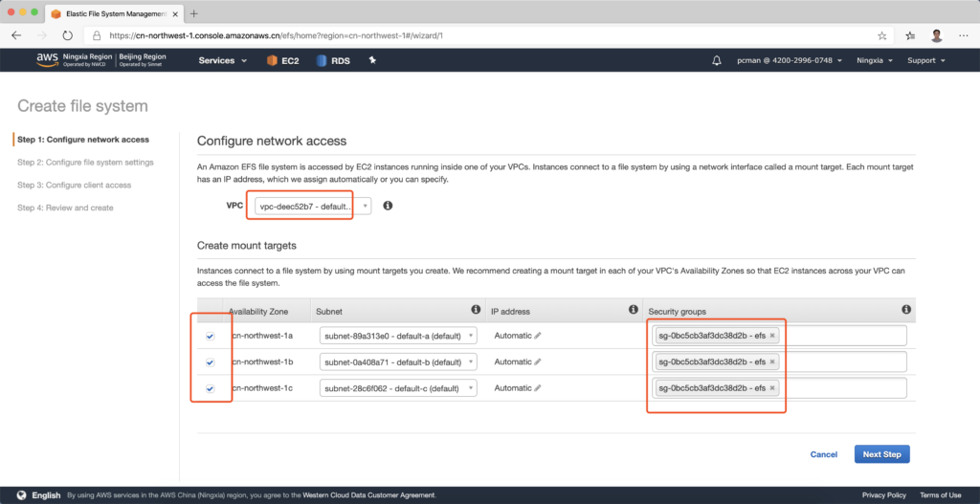The image size is (980, 504).
Task: Click the pin shortcuts icon
Action: pos(372,60)
